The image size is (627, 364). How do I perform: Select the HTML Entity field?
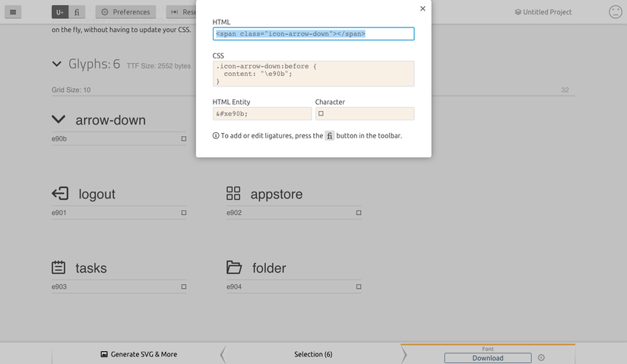[x=262, y=114]
